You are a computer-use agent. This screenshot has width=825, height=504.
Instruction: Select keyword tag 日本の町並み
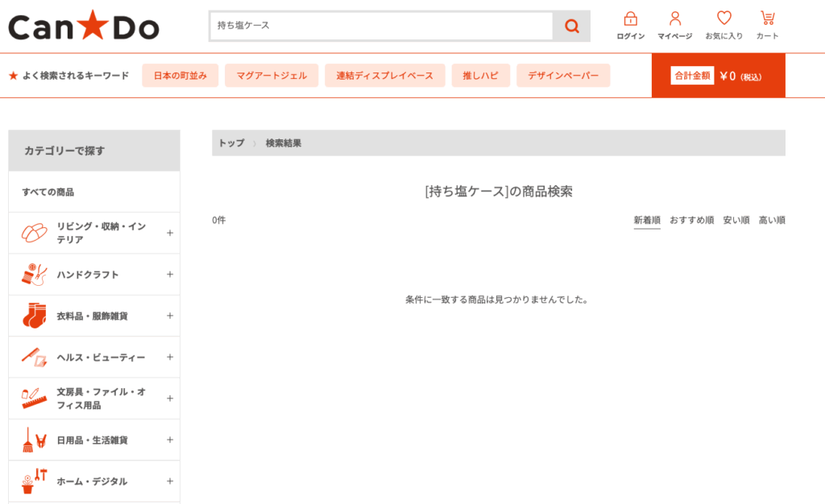coord(180,76)
